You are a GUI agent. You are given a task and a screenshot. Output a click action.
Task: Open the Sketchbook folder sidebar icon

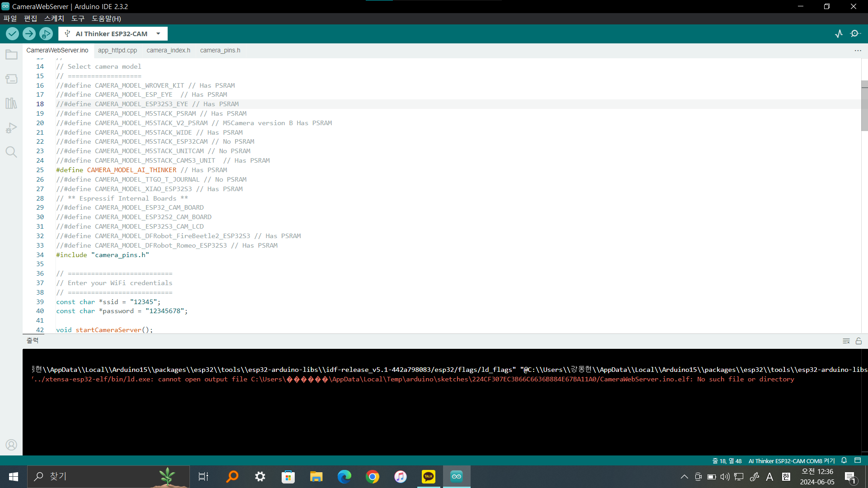11,55
